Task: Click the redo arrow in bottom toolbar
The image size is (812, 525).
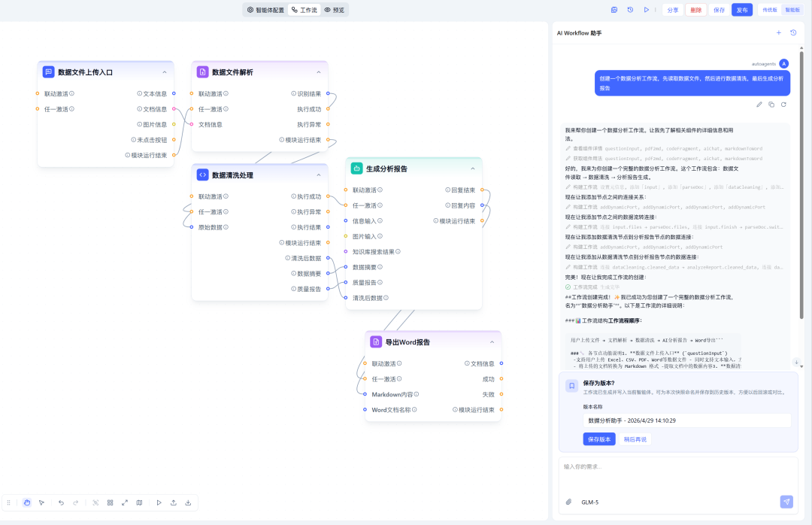Action: click(x=76, y=502)
